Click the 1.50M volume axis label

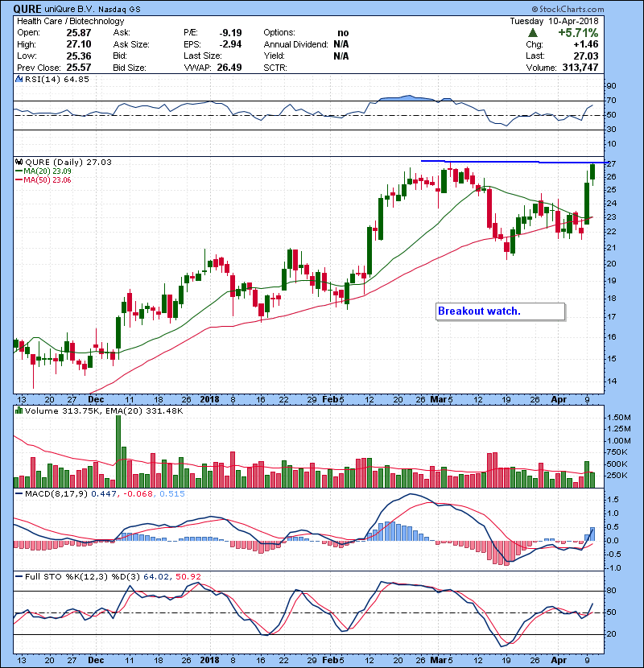618,418
